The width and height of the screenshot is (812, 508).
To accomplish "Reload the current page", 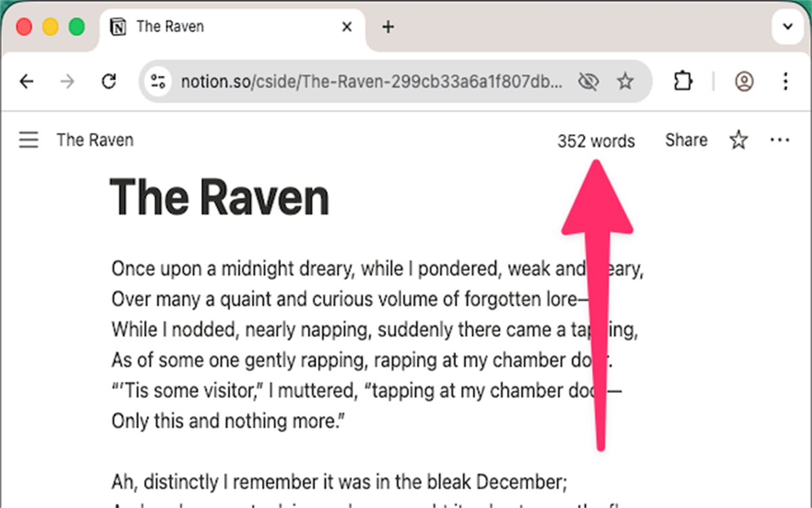I will coord(109,81).
